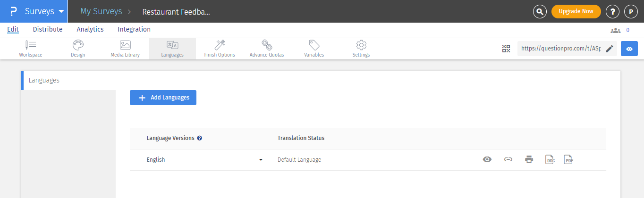Open the Media Library icon
This screenshot has width=644, height=198.
point(125,45)
